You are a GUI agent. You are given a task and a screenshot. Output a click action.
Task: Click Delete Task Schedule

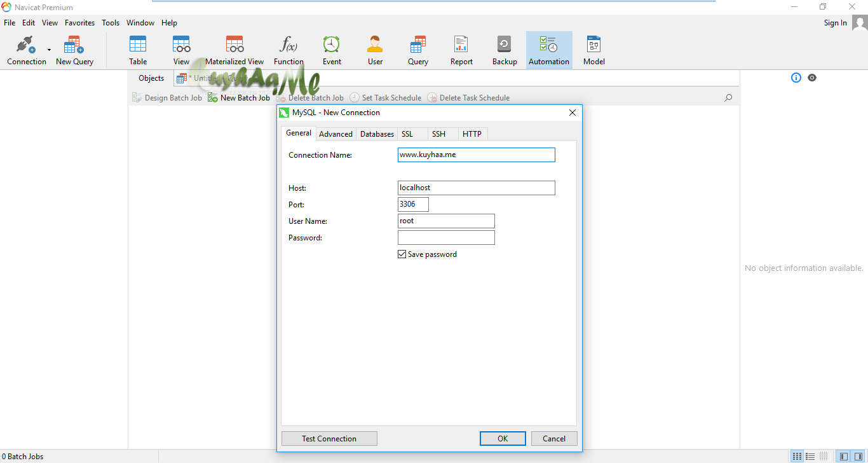(x=468, y=98)
